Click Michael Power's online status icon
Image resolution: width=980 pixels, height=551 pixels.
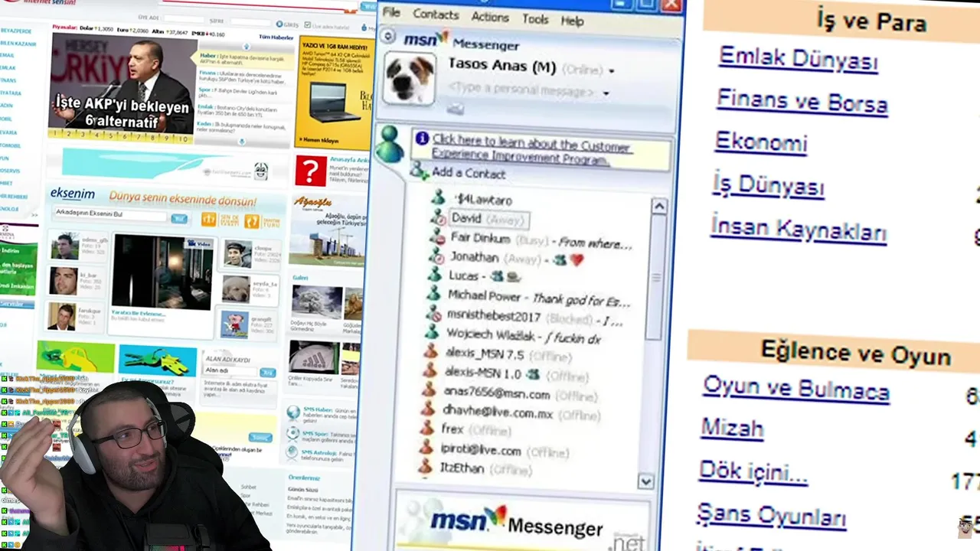click(x=435, y=295)
